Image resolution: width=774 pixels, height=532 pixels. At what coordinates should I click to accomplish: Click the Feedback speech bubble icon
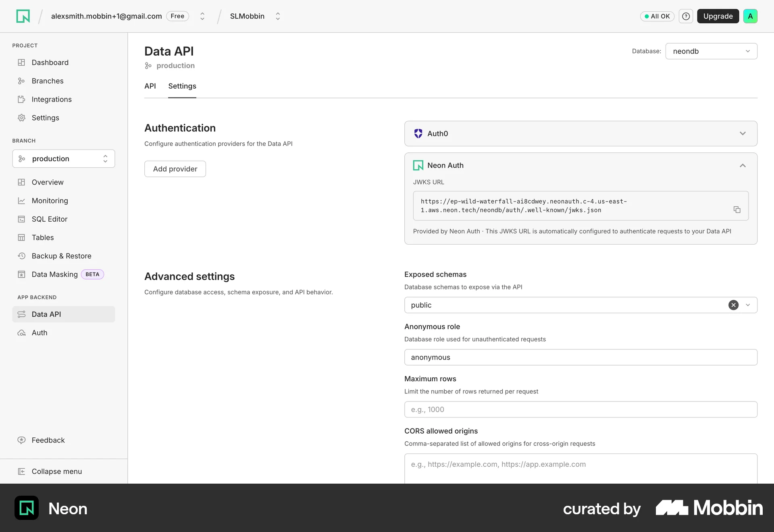pyautogui.click(x=21, y=440)
